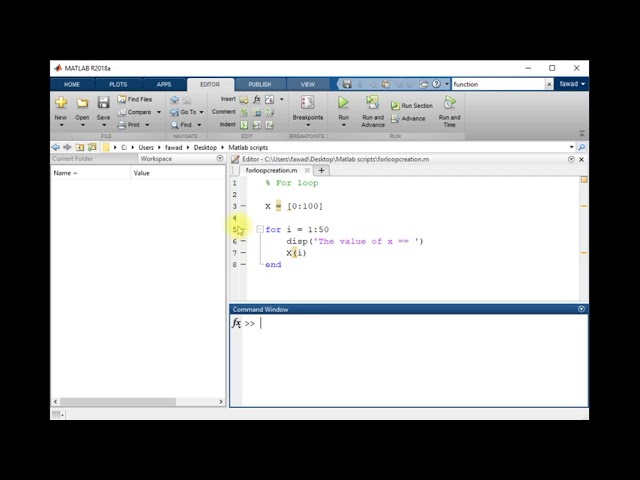Switch to the PUBLISH tab
640x480 pixels.
[x=260, y=84]
